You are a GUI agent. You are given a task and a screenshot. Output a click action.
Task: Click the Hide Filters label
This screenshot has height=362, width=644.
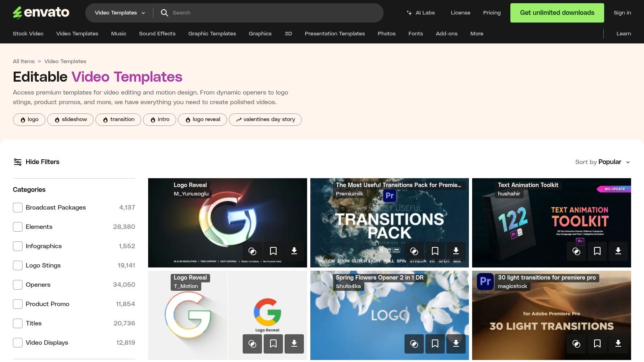click(x=43, y=162)
